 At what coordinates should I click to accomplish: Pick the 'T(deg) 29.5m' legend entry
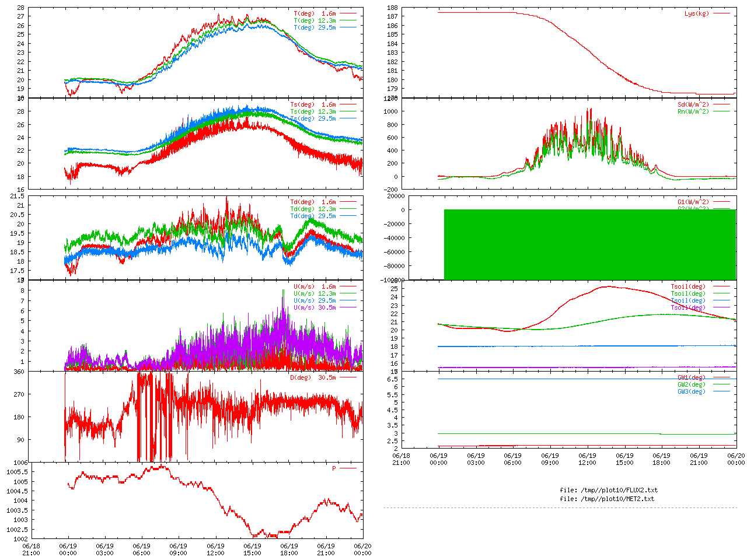coord(315,27)
